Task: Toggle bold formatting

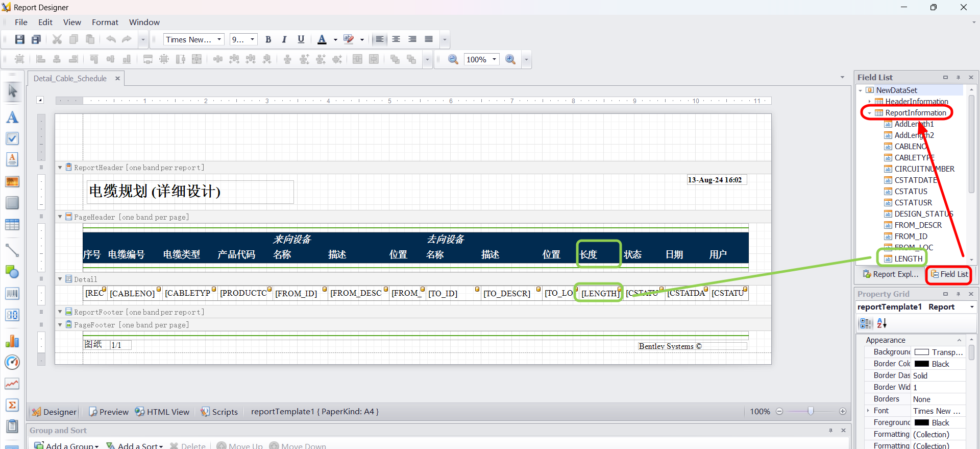Action: coord(268,39)
